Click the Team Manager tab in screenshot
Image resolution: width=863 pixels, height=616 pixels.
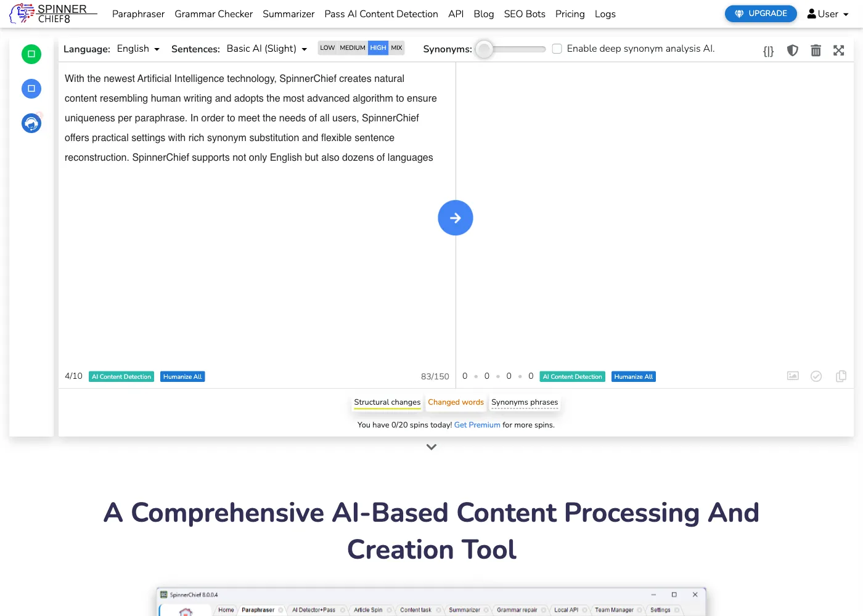click(614, 610)
